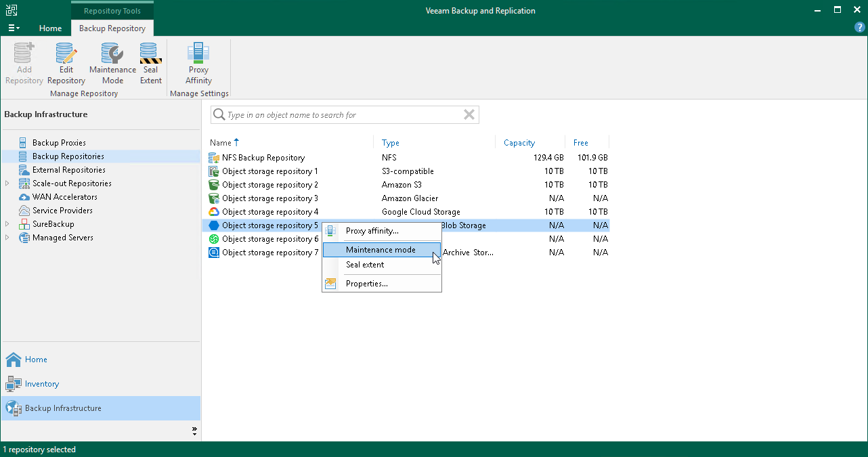Click the Seal Extent ribbon icon

point(150,53)
